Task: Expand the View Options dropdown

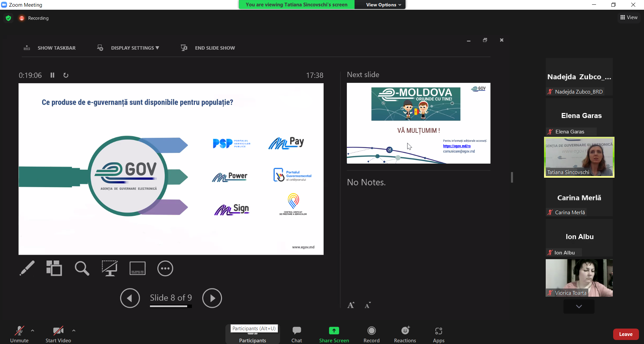Action: pyautogui.click(x=383, y=5)
